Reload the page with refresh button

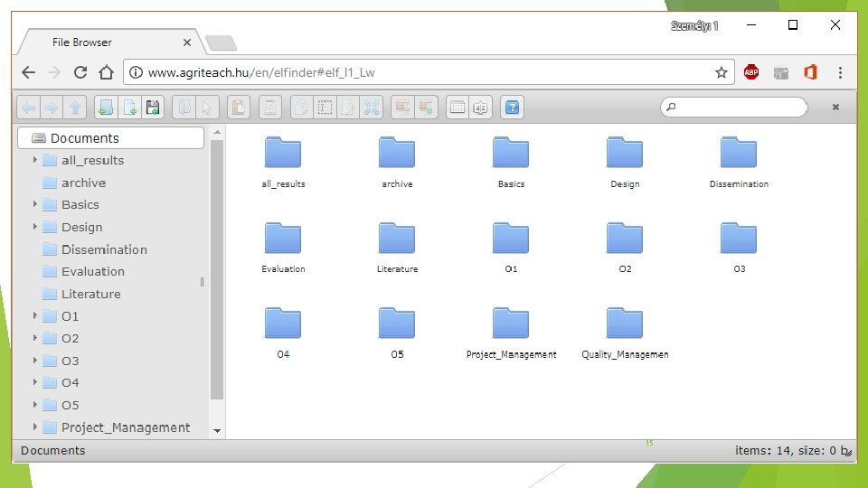pos(80,72)
